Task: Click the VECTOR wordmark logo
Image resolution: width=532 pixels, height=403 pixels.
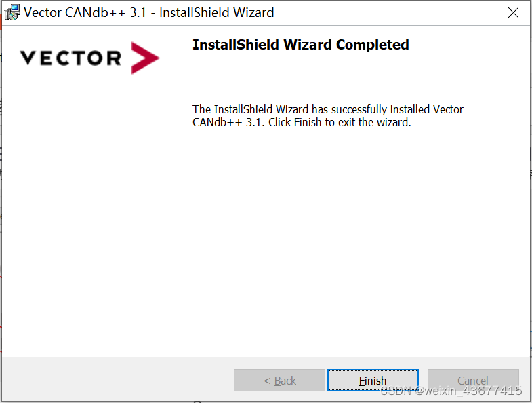Action: click(x=70, y=58)
